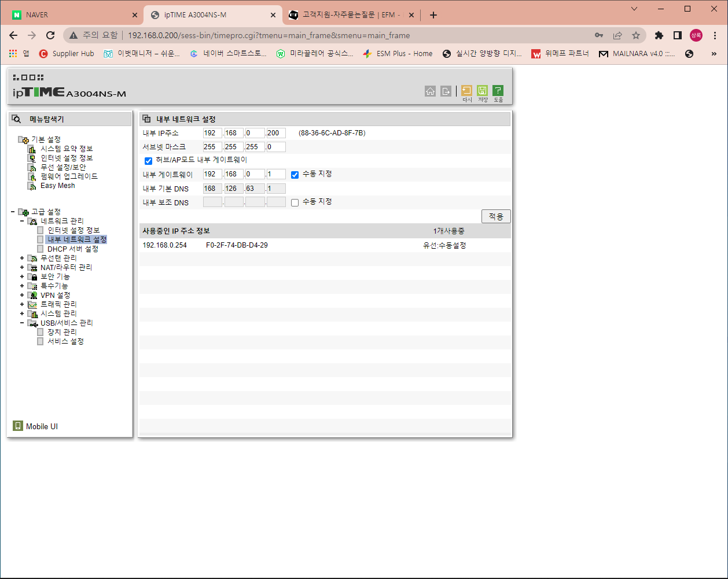Go back with Chrome's back arrow
The image size is (728, 579).
13,35
